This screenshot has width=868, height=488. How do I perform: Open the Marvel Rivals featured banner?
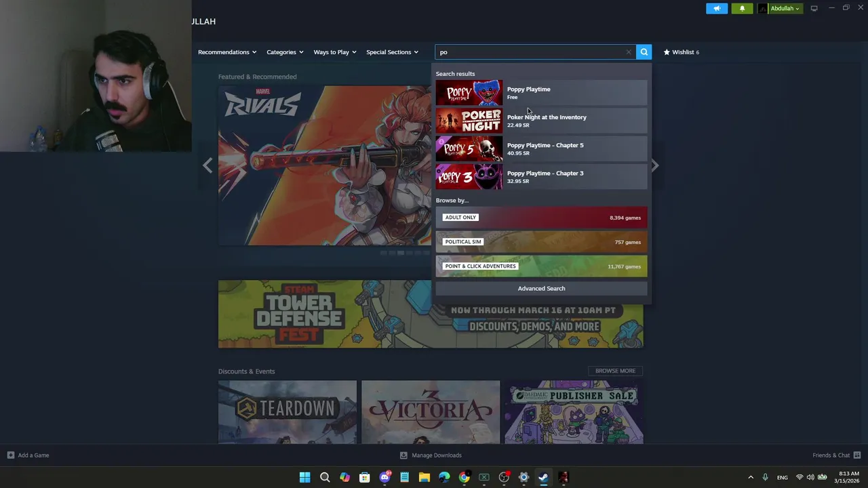325,165
